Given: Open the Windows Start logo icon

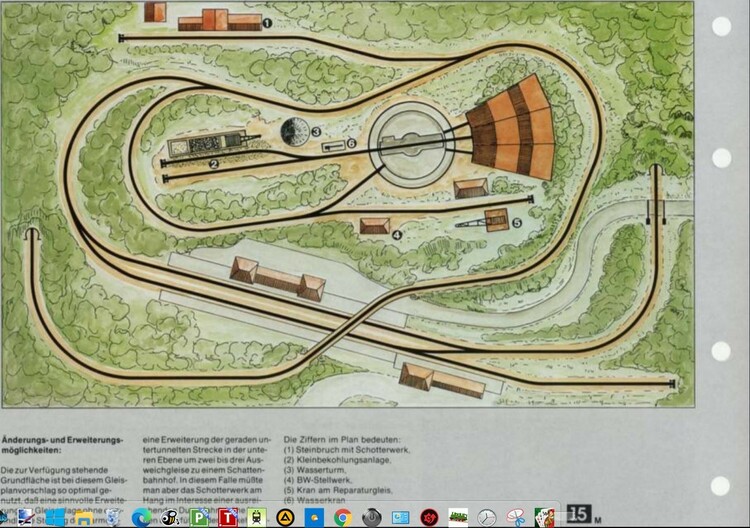Looking at the screenshot, I should click(x=55, y=517).
